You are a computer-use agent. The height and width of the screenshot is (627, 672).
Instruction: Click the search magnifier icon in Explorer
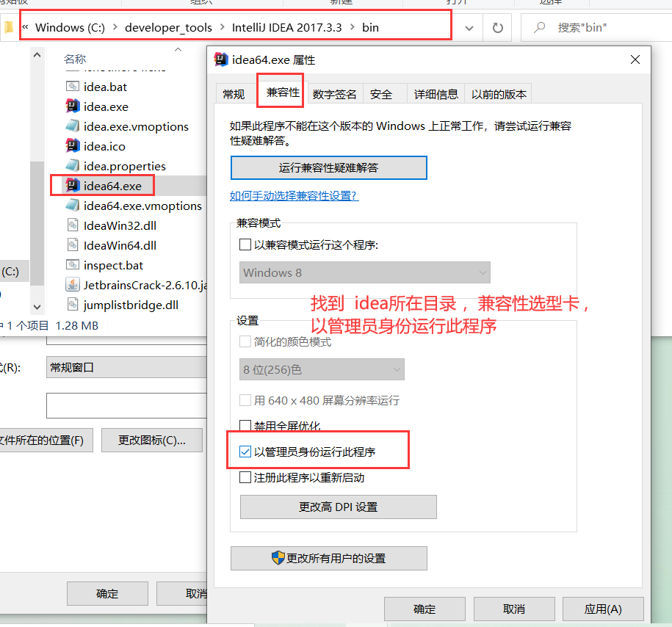click(x=540, y=27)
